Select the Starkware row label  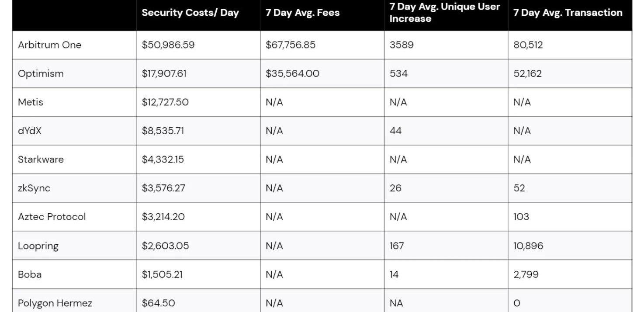41,159
